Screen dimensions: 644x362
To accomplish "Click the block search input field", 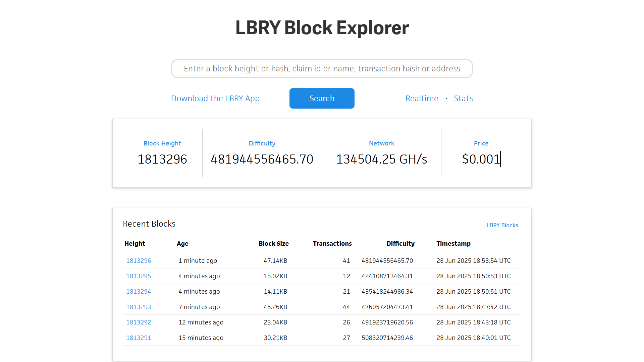I will [x=322, y=69].
